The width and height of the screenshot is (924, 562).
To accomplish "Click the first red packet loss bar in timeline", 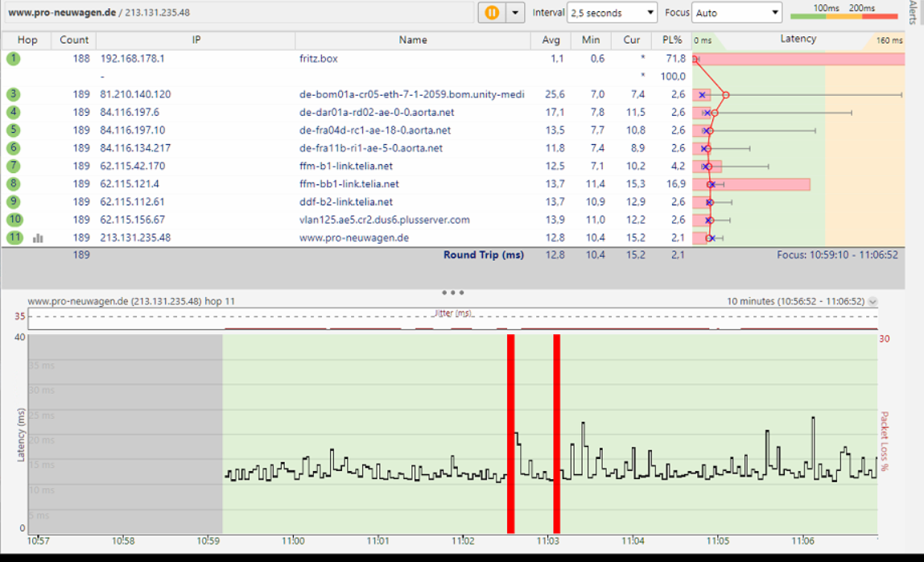I will point(511,433).
